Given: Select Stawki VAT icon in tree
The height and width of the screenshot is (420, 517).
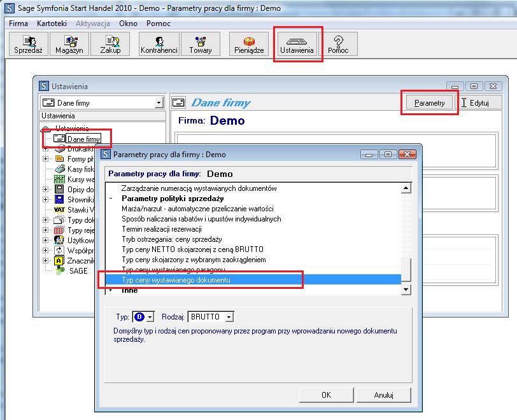Looking at the screenshot, I should coord(59,209).
